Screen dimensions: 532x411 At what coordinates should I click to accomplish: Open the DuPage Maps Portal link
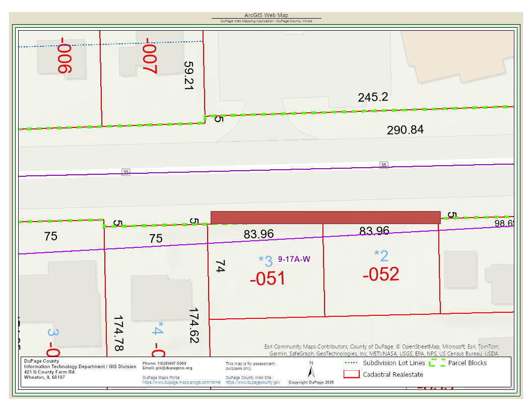[x=181, y=382]
